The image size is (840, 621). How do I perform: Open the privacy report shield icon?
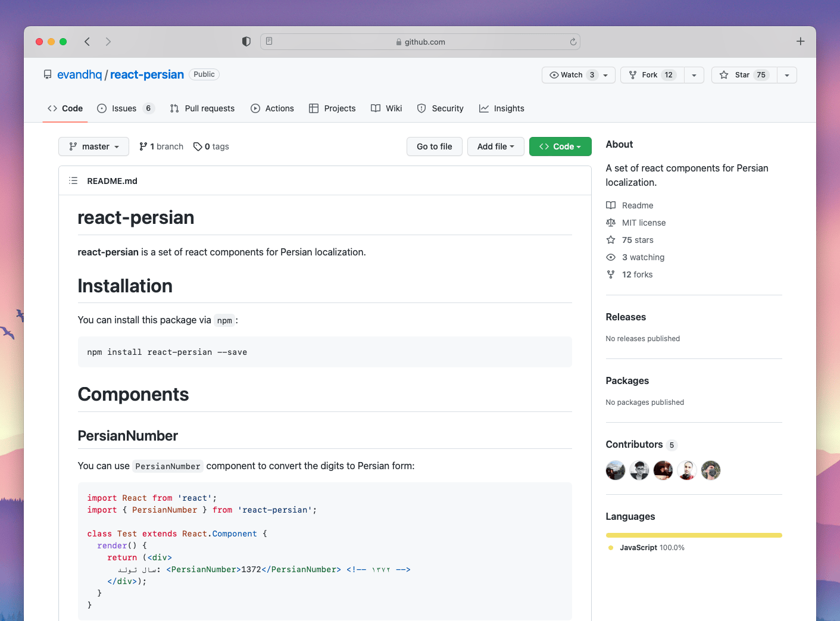pyautogui.click(x=246, y=42)
